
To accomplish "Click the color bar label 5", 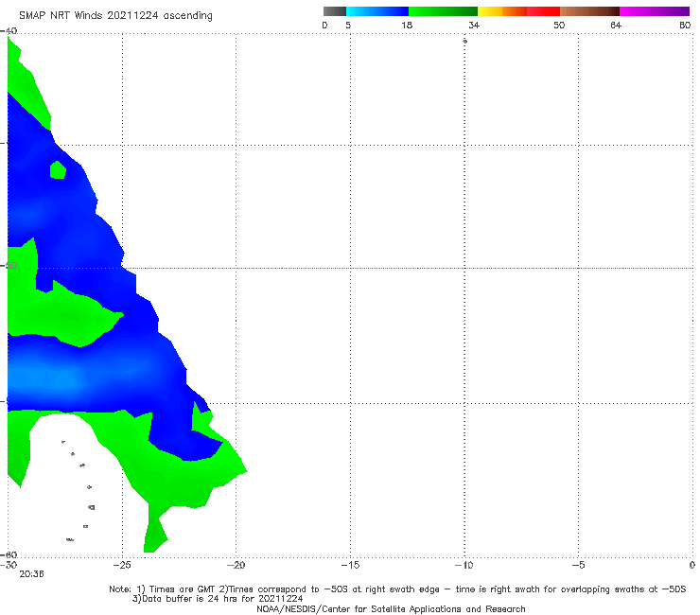I will coord(348,26).
